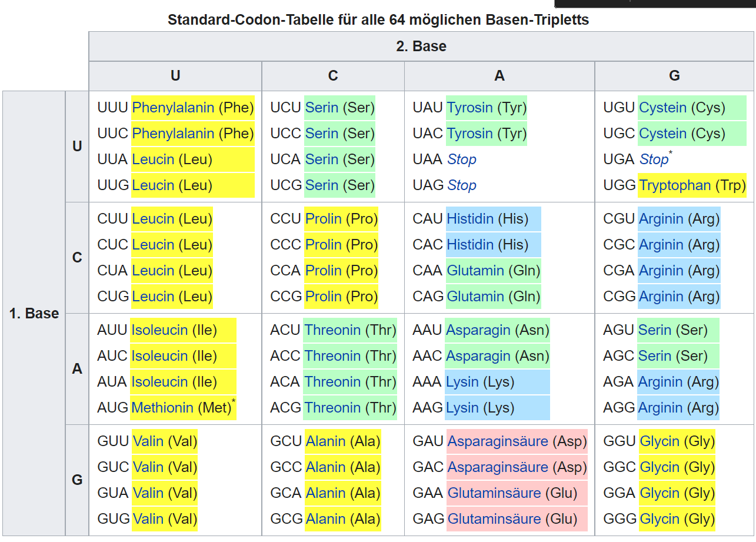Click the '1. Base' row header cell
The width and height of the screenshot is (756, 542).
[34, 314]
